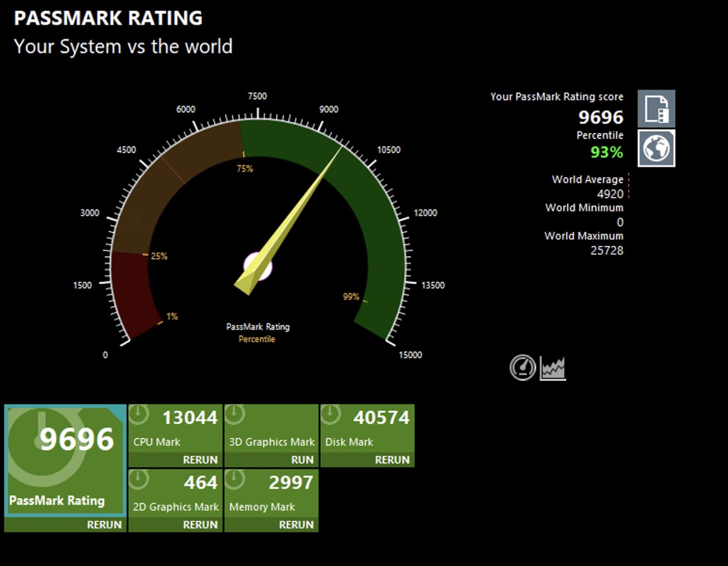Rerun the Memory Mark benchmark
The image size is (728, 566).
click(296, 524)
